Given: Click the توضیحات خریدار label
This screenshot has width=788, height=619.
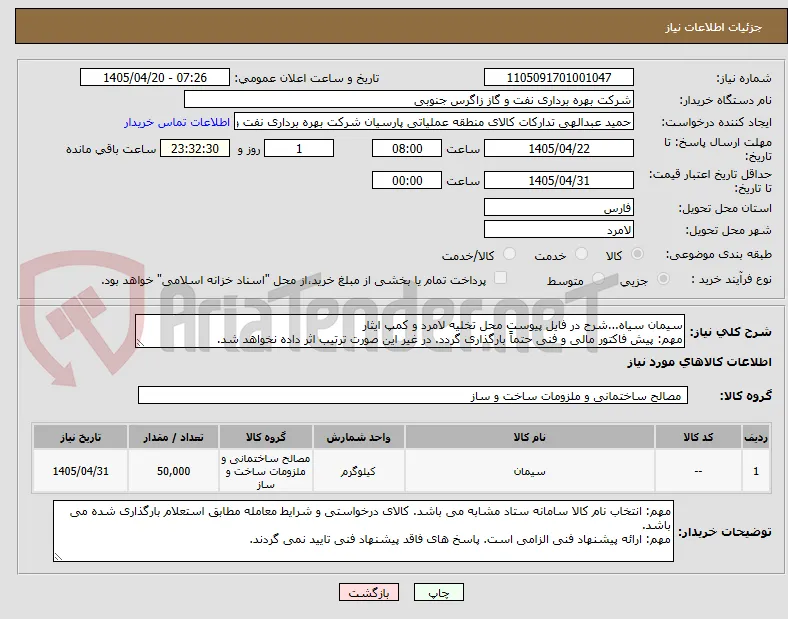Looking at the screenshot, I should tap(725, 532).
